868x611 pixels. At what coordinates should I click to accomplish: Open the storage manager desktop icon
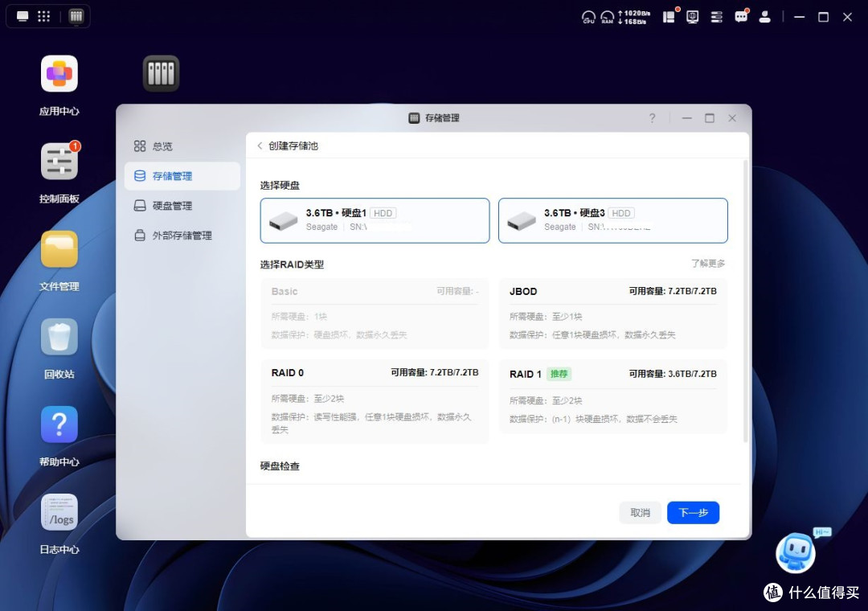click(x=161, y=73)
